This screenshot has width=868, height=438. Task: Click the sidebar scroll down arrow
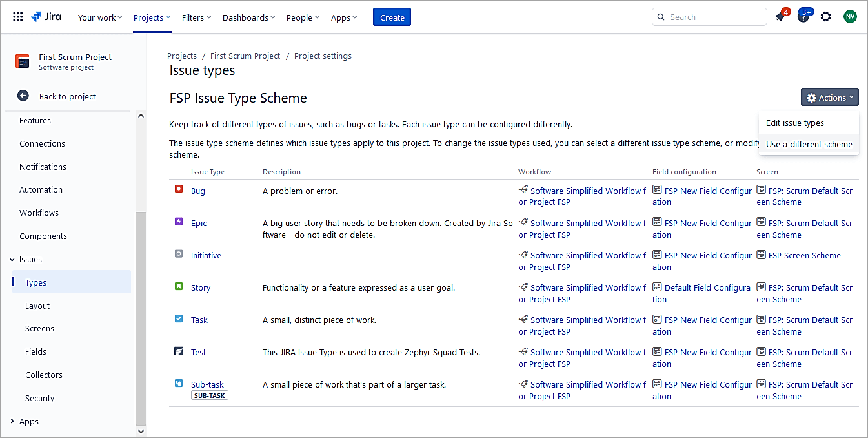[x=141, y=431]
